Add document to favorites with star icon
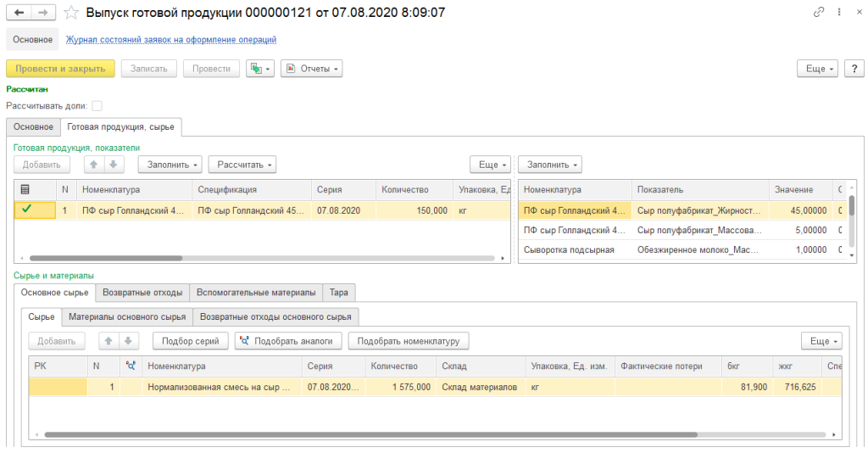Image resolution: width=868 pixels, height=453 pixels. tap(73, 13)
